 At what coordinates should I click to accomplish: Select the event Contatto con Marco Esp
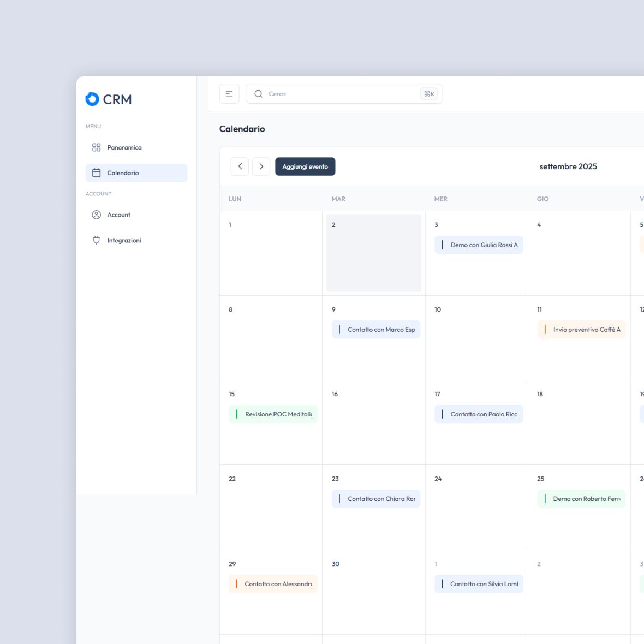[x=376, y=329]
